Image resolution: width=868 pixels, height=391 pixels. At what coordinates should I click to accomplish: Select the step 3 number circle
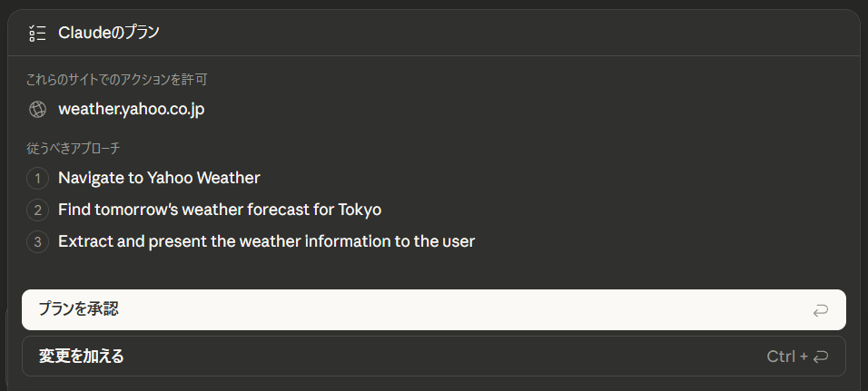37,242
